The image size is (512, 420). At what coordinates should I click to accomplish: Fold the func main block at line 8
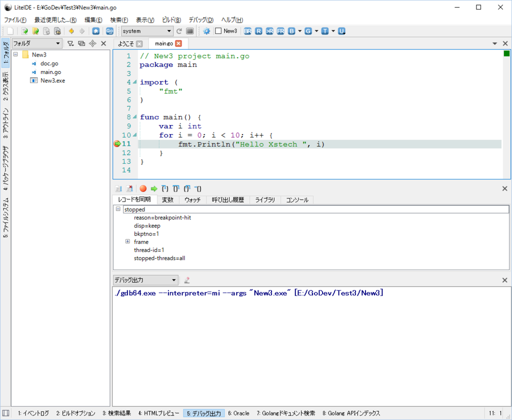134,117
